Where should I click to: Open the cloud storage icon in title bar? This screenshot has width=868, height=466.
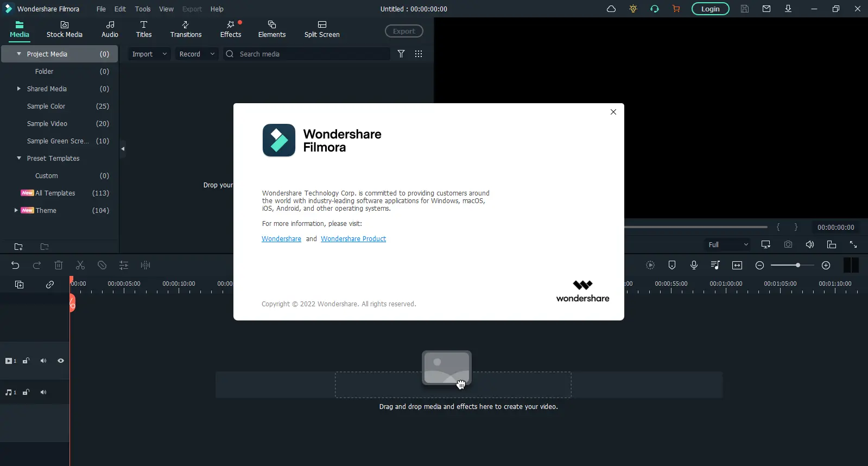[x=611, y=9]
